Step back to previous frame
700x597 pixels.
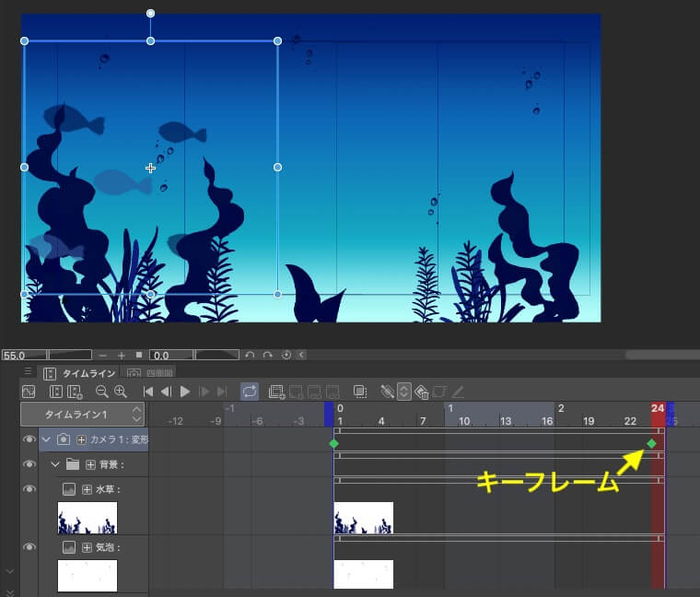[166, 392]
